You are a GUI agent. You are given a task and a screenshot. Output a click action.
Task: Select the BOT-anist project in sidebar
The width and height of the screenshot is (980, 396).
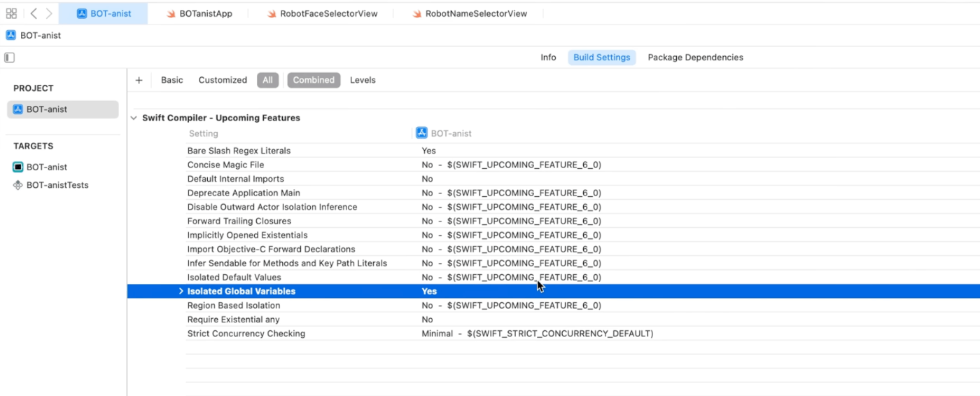pos(63,109)
